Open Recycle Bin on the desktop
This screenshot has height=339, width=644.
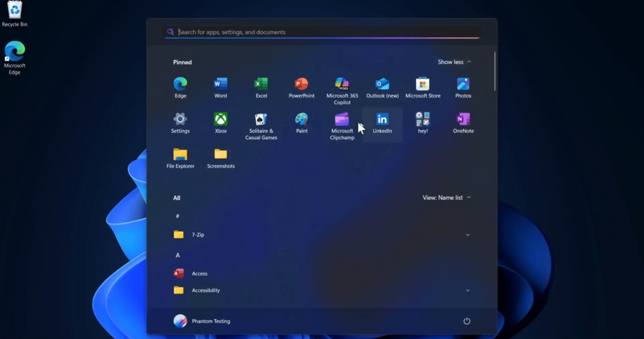pyautogui.click(x=14, y=14)
